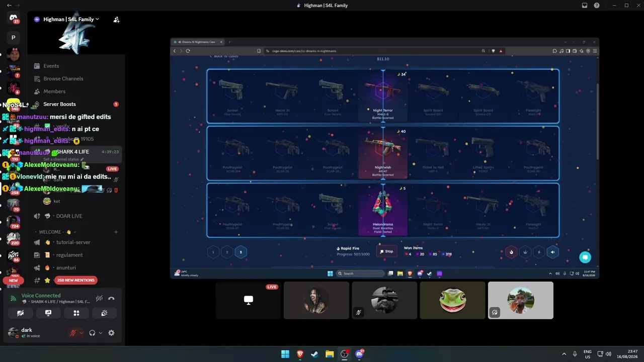This screenshot has height=362, width=644.
Task: Open the Windows Start menu
Action: 285,354
